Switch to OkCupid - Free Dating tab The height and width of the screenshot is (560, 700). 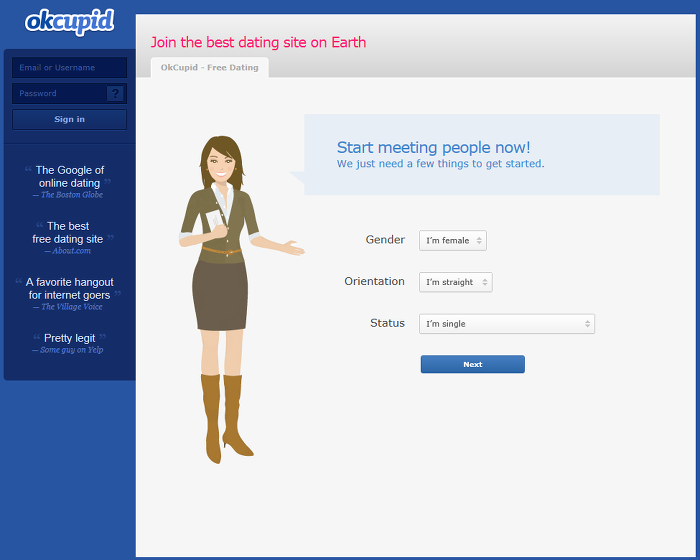(209, 67)
